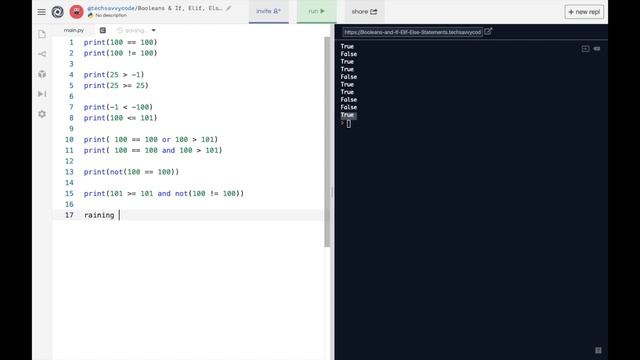Open the red user avatar
This screenshot has width=640, height=360.
click(x=76, y=12)
